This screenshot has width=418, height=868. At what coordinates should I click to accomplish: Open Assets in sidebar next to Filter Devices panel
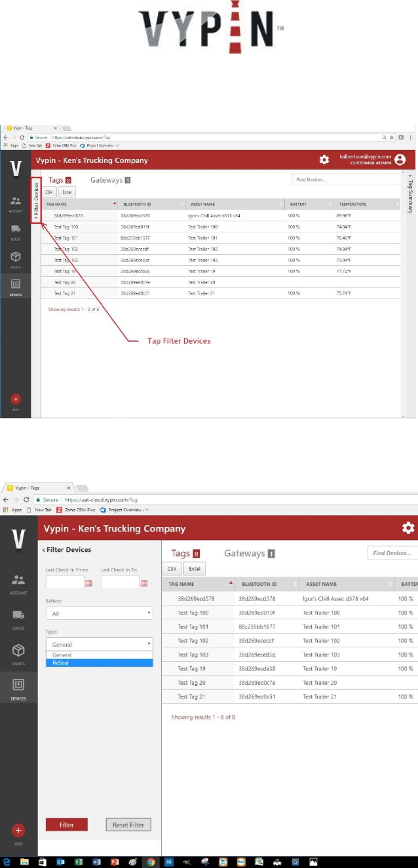coord(18,655)
